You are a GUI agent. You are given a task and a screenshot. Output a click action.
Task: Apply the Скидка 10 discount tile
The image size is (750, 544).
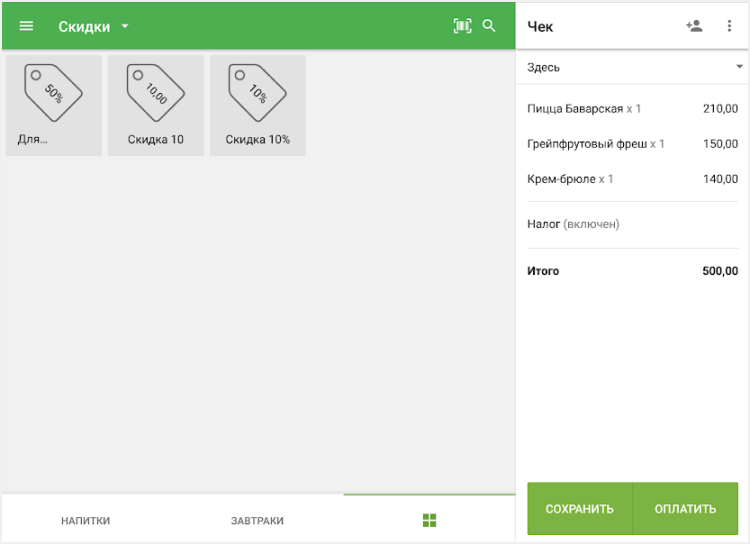(x=156, y=105)
